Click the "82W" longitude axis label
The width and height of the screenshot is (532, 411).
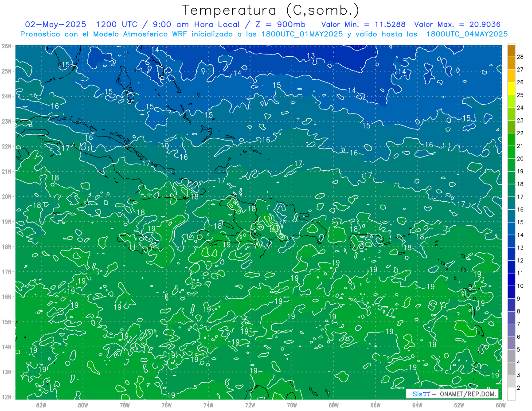tap(41, 405)
